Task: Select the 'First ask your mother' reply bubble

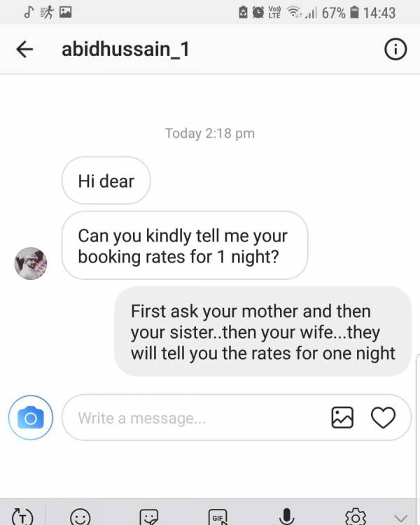Action: [x=263, y=332]
